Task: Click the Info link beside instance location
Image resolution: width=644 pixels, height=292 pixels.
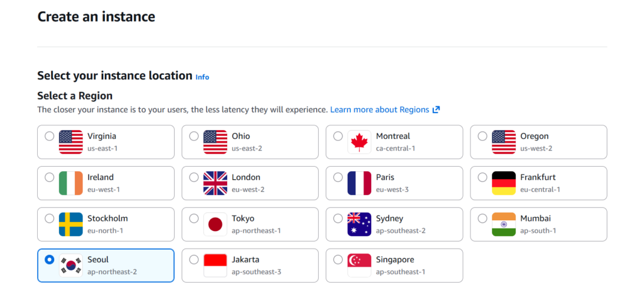Action: (202, 77)
